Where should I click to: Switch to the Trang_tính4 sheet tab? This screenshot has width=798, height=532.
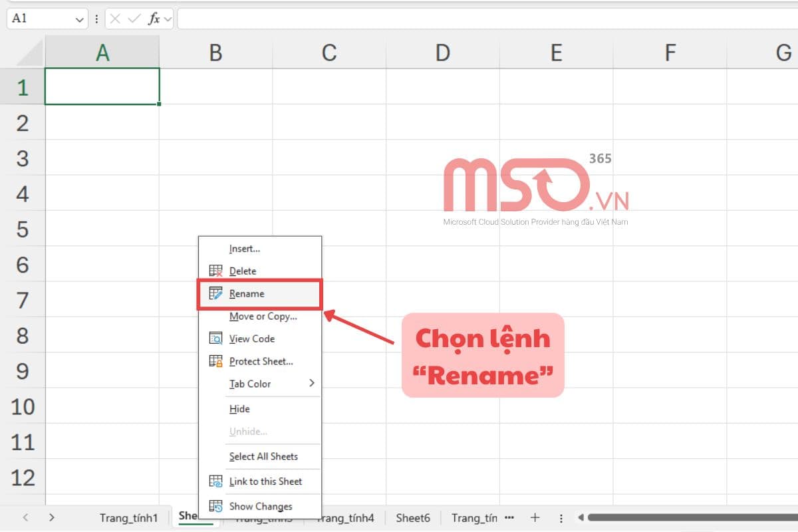point(346,517)
